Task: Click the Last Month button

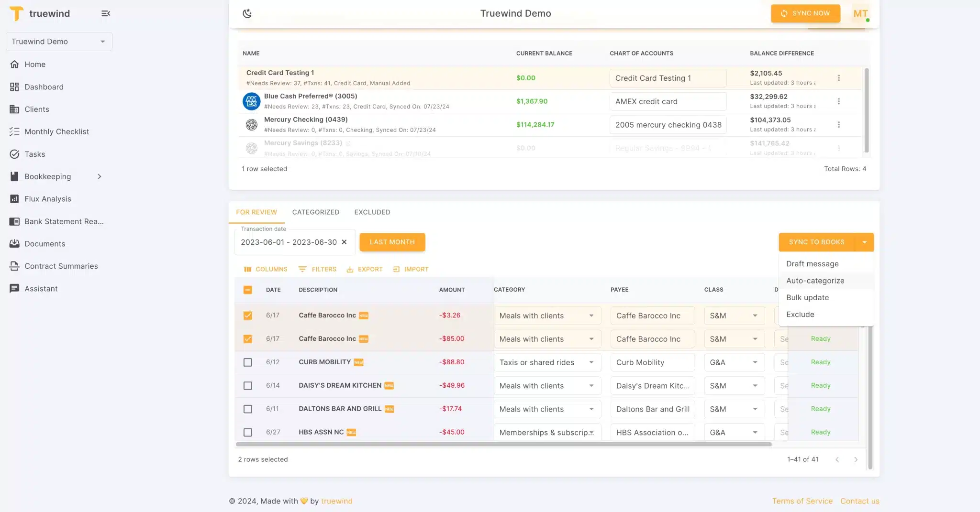Action: 392,242
